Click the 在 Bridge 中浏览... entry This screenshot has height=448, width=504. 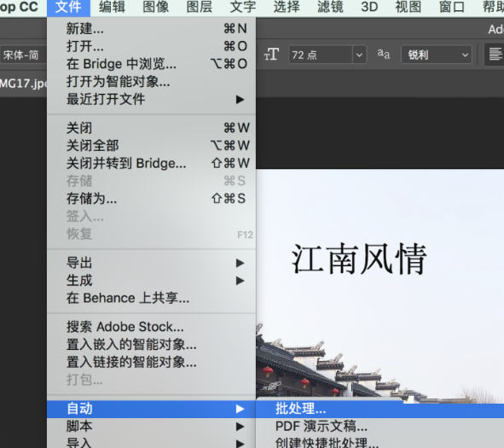point(152,64)
